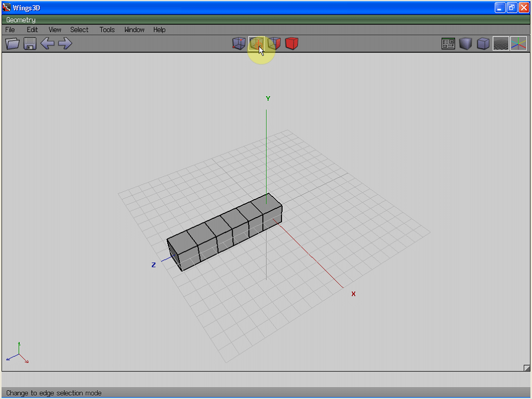Toggle ground plane grid visibility

pyautogui.click(x=501, y=44)
